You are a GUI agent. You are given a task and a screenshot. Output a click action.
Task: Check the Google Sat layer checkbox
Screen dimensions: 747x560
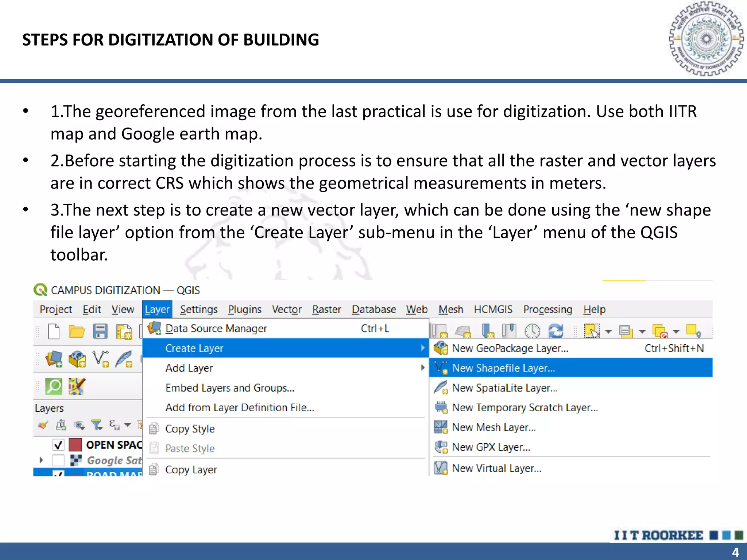coord(58,460)
